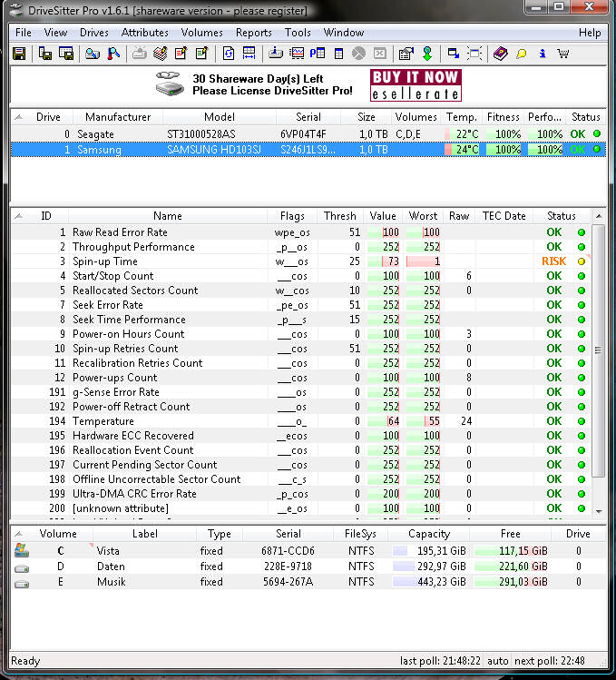616x680 pixels.
Task: Click attribute list scrollbar down arrow
Action: tap(599, 511)
